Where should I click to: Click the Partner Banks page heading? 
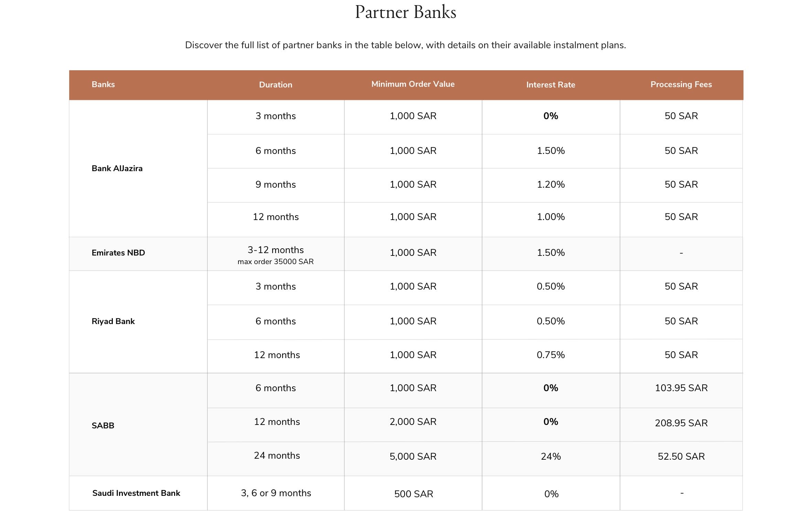click(406, 12)
